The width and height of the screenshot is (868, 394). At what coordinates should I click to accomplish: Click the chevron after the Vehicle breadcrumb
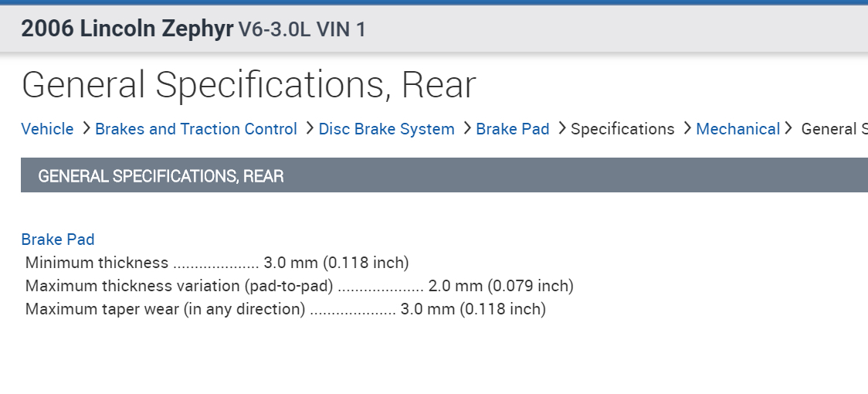pos(85,128)
